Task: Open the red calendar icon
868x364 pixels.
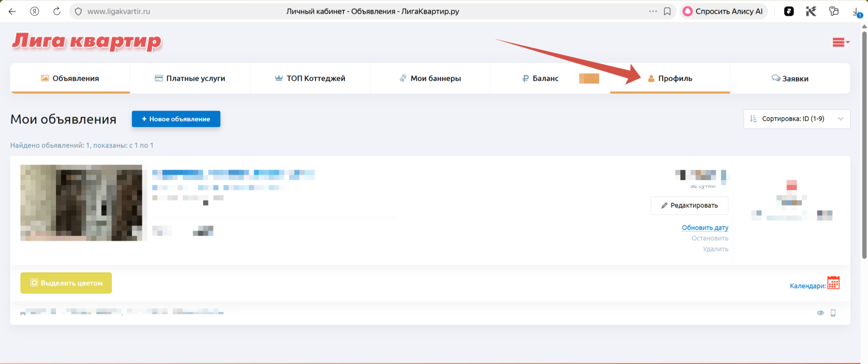Action: pyautogui.click(x=834, y=283)
